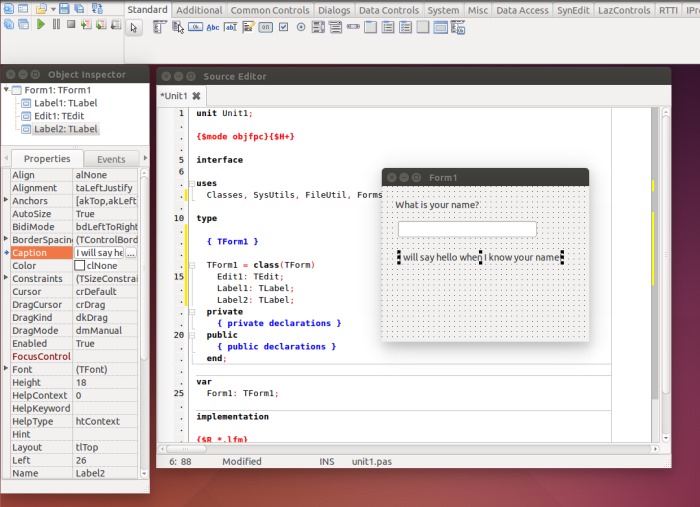Switch to the Events tab

[x=110, y=159]
